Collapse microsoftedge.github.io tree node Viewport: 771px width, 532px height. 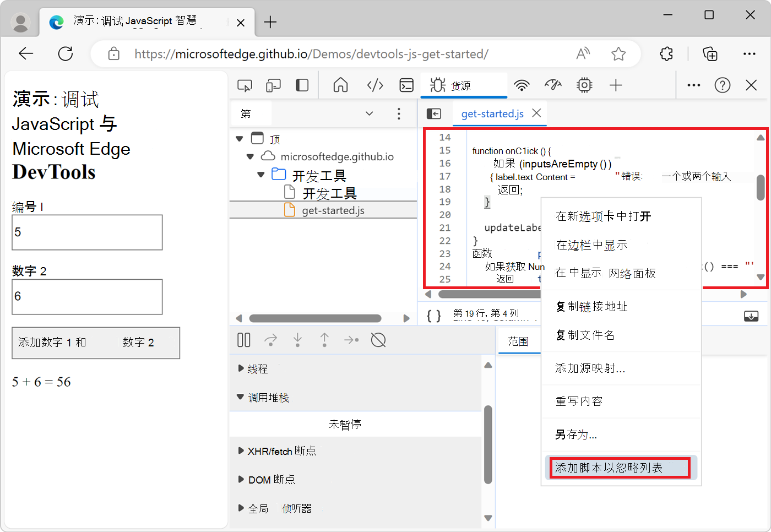(x=250, y=157)
